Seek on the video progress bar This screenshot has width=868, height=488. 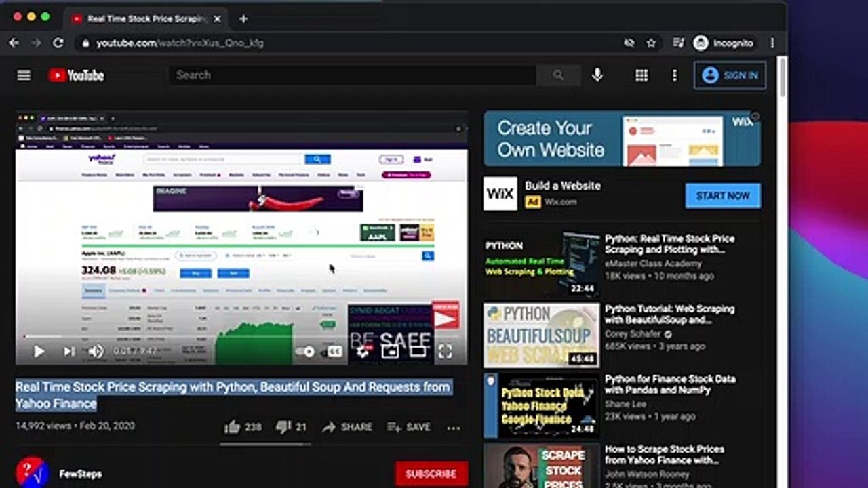pyautogui.click(x=241, y=336)
